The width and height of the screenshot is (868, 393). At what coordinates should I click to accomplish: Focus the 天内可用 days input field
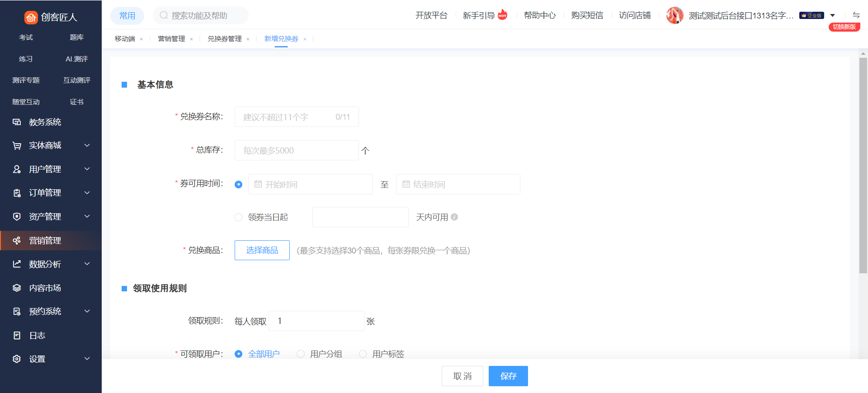360,217
